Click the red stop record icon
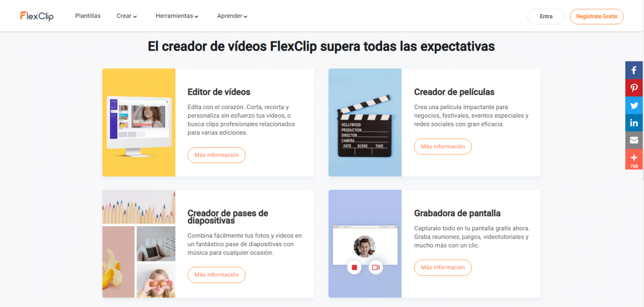 [354, 267]
